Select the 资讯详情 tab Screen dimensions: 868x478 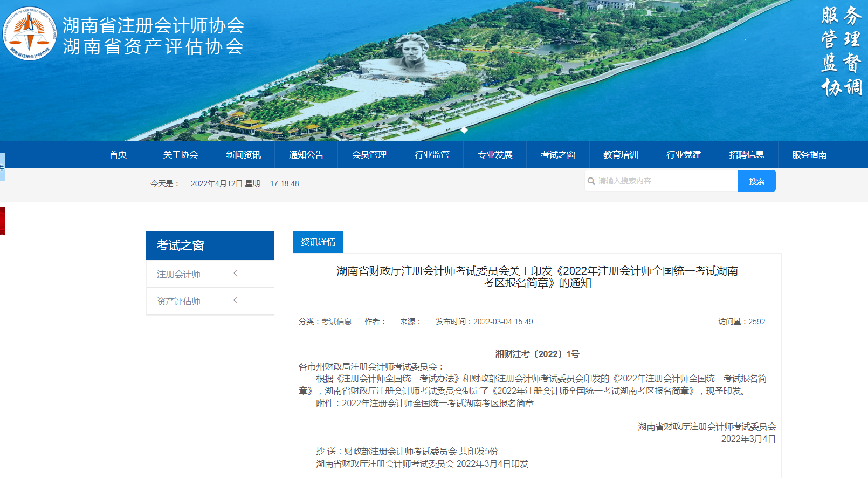318,242
